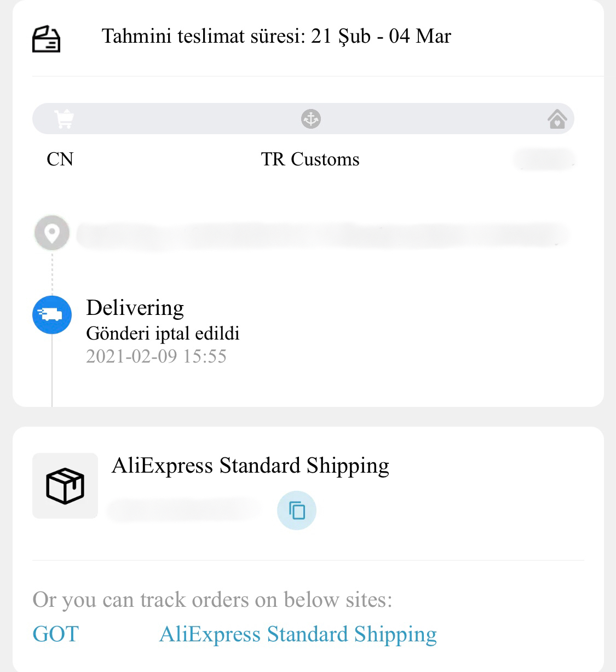Click the CN origin label
The width and height of the screenshot is (616, 672).
(x=60, y=159)
